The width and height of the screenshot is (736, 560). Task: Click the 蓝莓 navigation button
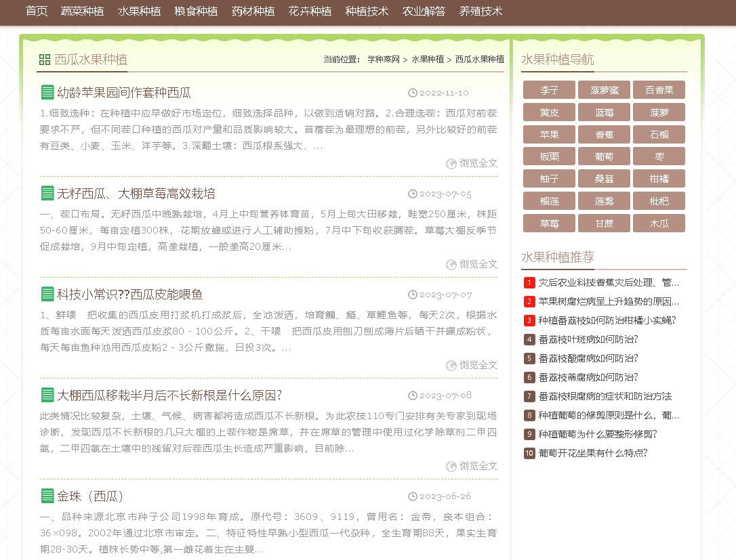(604, 112)
